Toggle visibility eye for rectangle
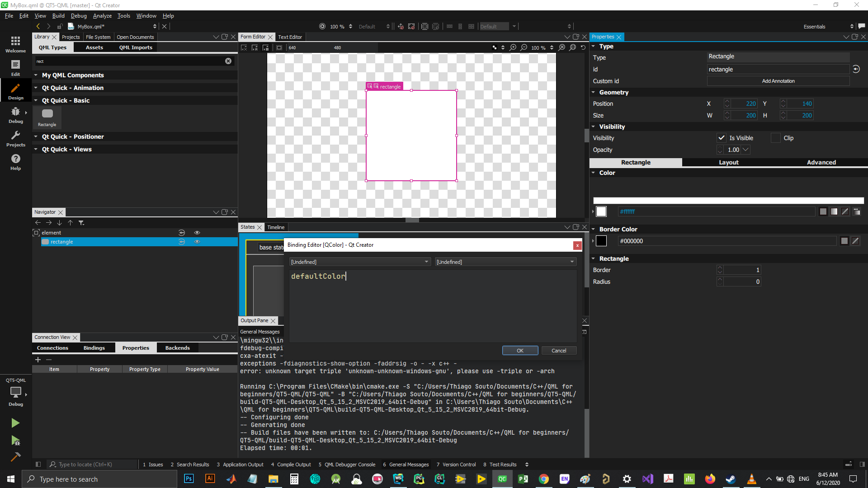 point(197,242)
